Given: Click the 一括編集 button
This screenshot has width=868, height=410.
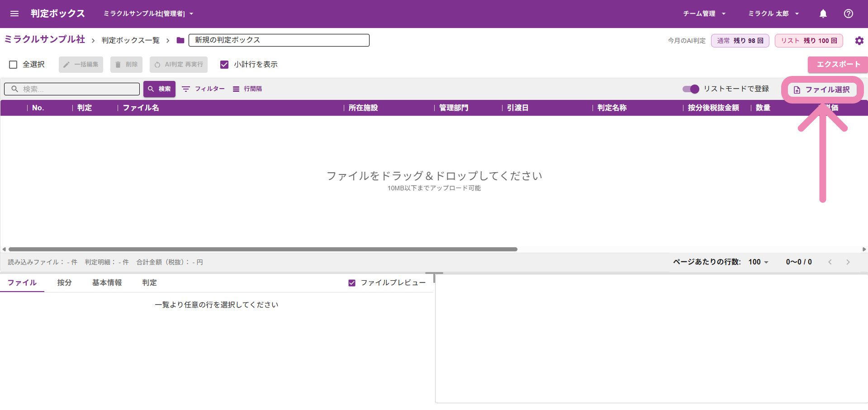Looking at the screenshot, I should pos(81,65).
